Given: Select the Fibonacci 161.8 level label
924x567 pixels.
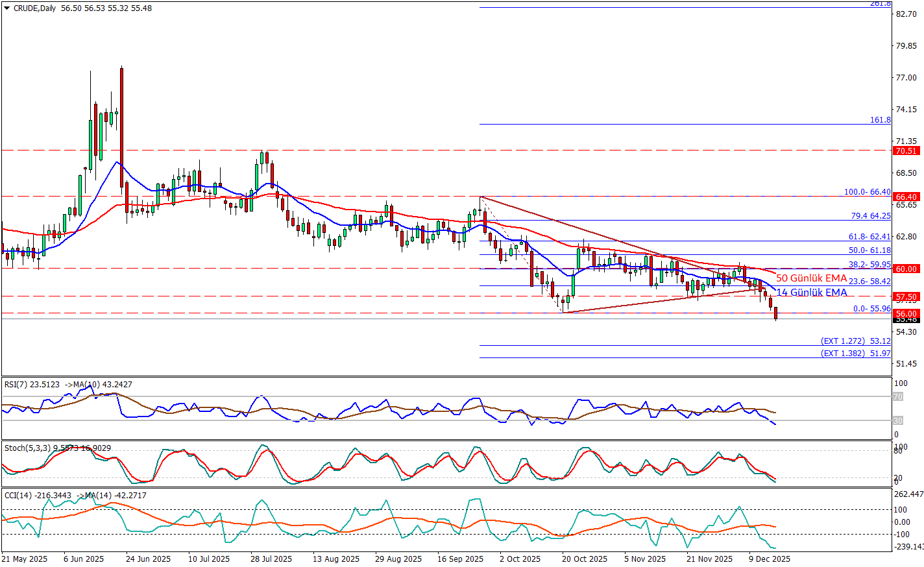Looking at the screenshot, I should [880, 120].
